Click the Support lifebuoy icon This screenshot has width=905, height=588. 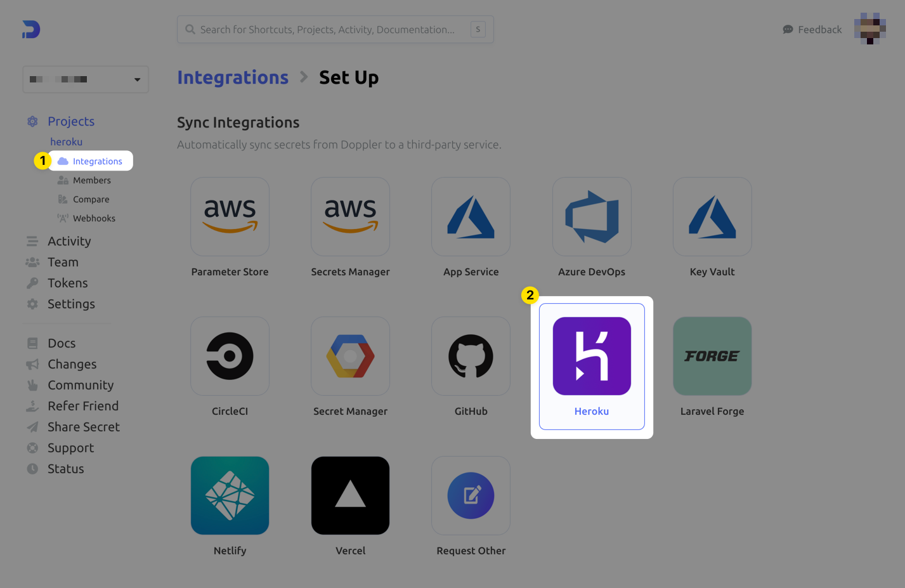coord(32,448)
